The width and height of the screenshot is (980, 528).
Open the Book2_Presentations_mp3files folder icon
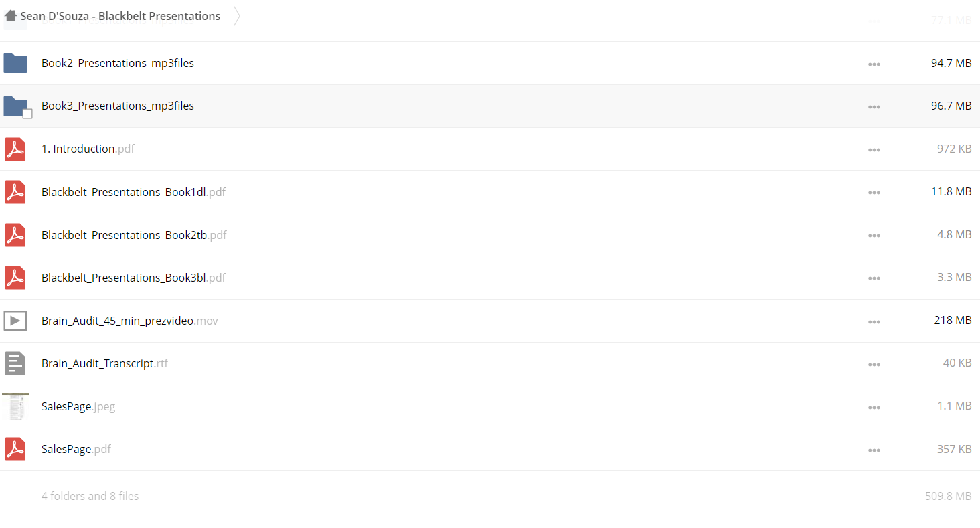15,63
